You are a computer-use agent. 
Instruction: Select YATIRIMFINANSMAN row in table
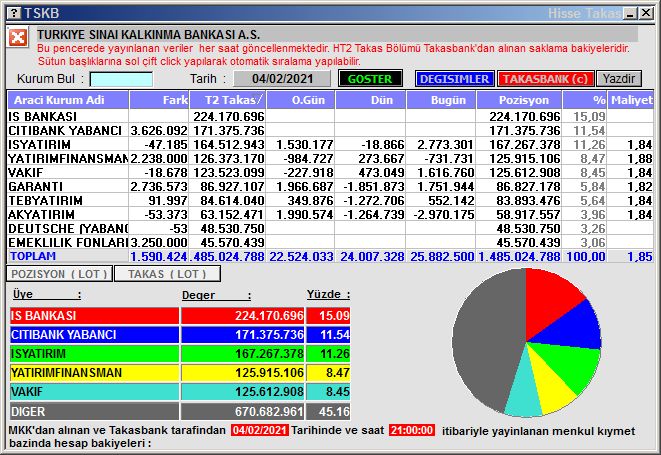pos(330,159)
